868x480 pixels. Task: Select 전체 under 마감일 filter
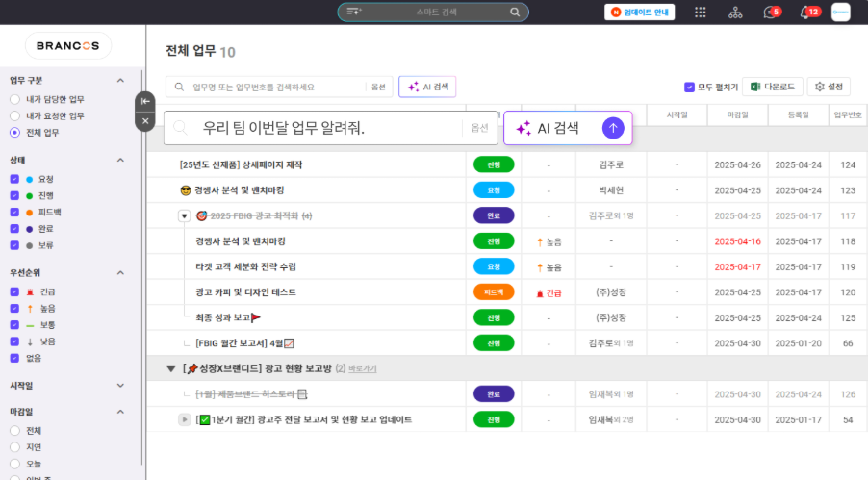15,431
